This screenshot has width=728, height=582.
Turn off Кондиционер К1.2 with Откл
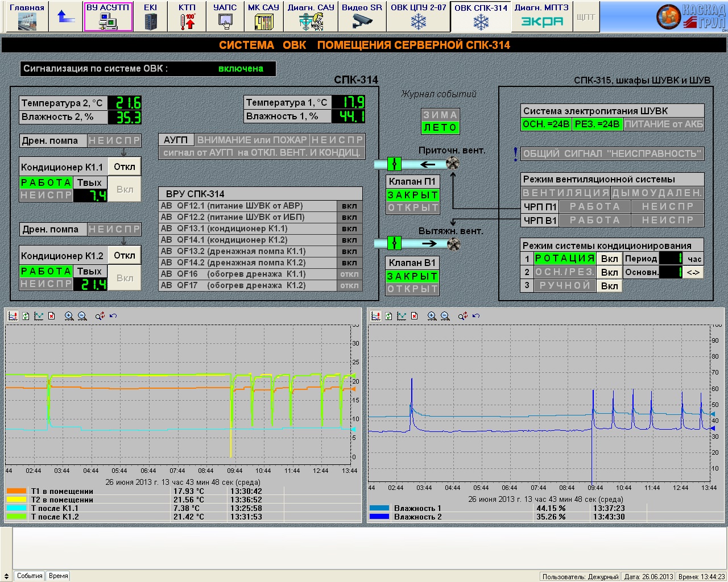(125, 255)
